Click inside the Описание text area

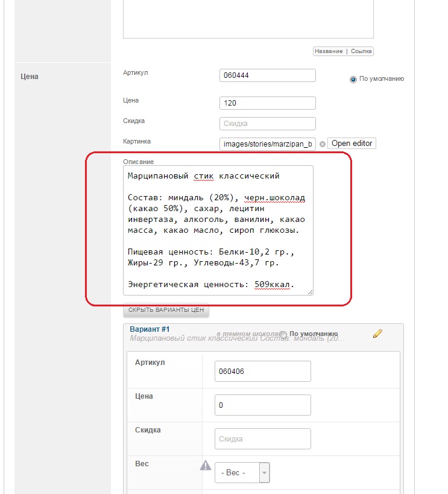tap(218, 230)
